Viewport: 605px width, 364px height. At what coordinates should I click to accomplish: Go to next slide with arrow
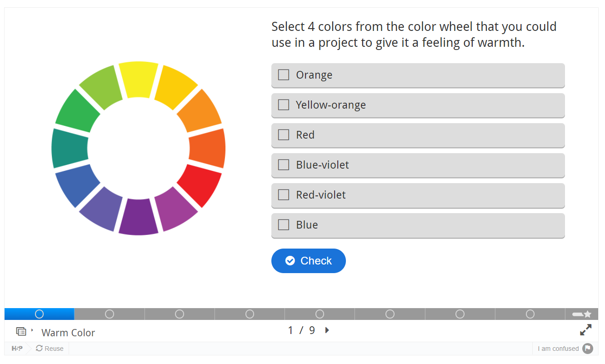tap(327, 330)
